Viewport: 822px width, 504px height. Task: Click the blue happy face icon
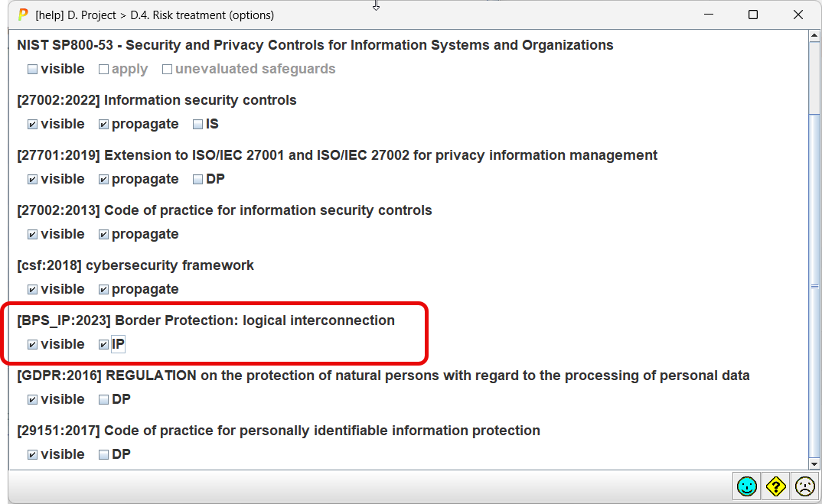click(x=746, y=486)
